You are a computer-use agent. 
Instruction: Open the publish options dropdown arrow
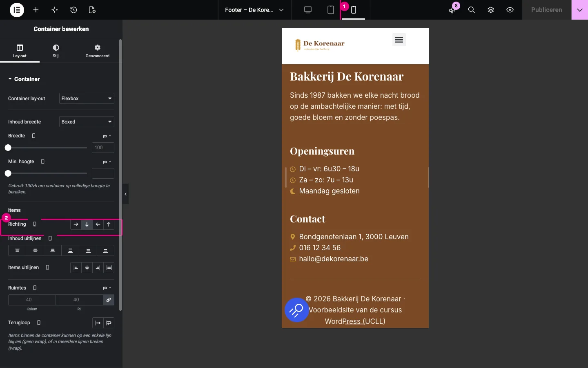point(580,10)
